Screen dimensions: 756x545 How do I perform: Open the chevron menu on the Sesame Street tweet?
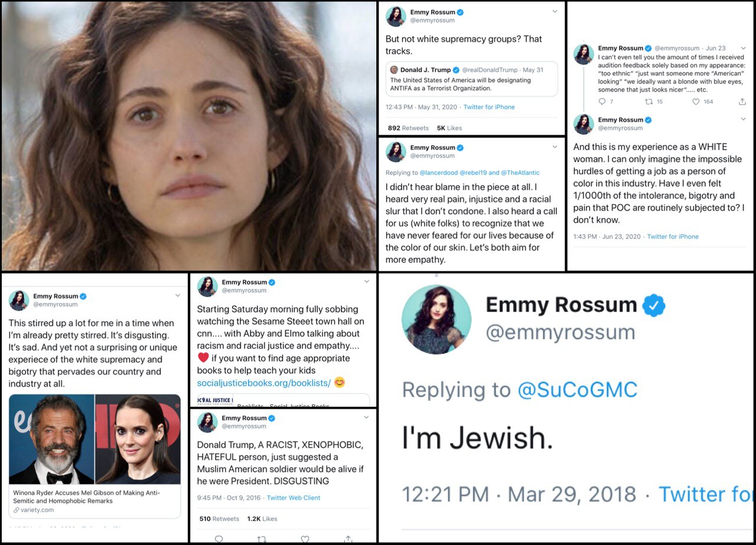(366, 283)
